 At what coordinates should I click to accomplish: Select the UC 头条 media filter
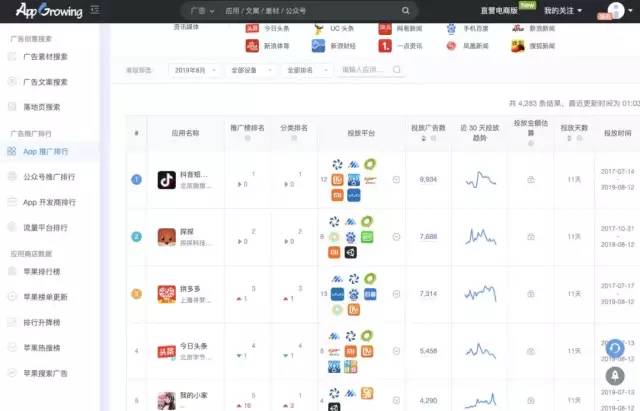(x=333, y=29)
